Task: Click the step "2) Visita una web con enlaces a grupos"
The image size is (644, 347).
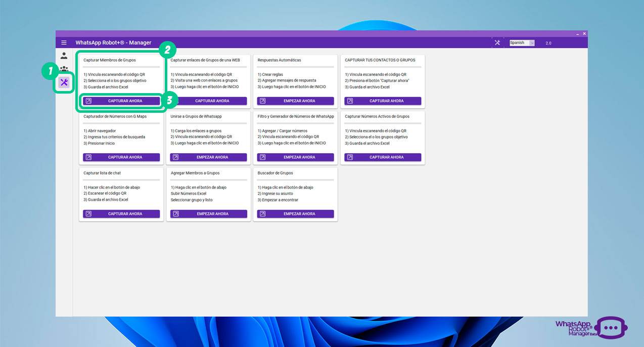Action: (204, 80)
